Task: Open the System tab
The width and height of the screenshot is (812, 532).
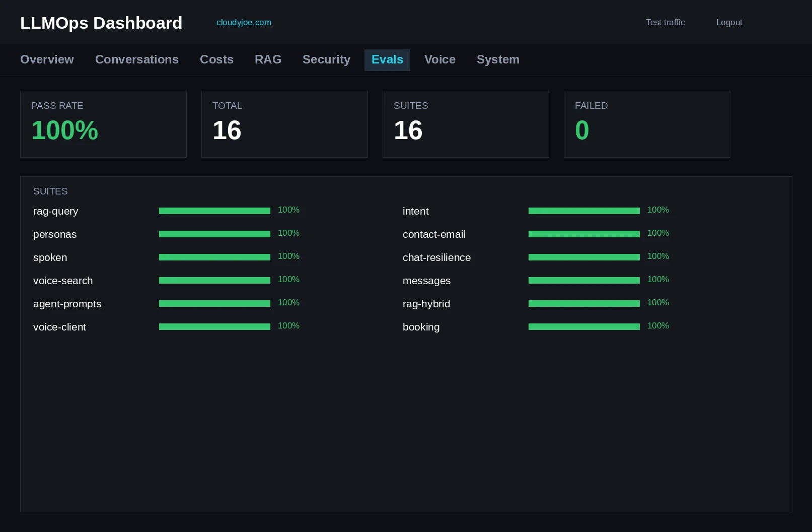Action: coord(498,59)
